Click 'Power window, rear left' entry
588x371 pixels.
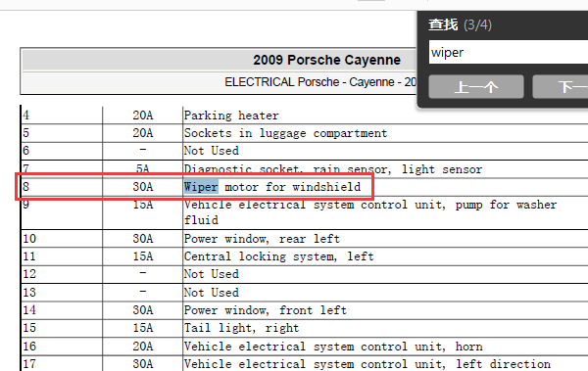262,239
